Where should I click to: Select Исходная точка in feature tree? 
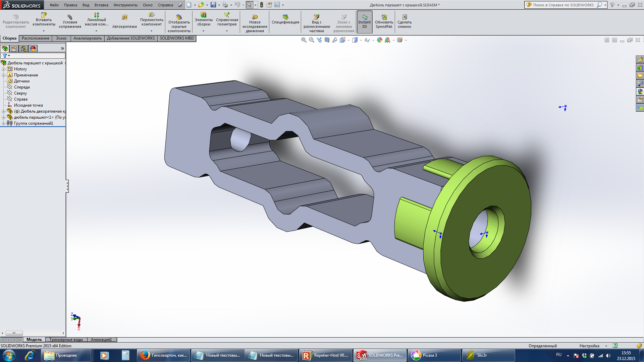point(28,105)
